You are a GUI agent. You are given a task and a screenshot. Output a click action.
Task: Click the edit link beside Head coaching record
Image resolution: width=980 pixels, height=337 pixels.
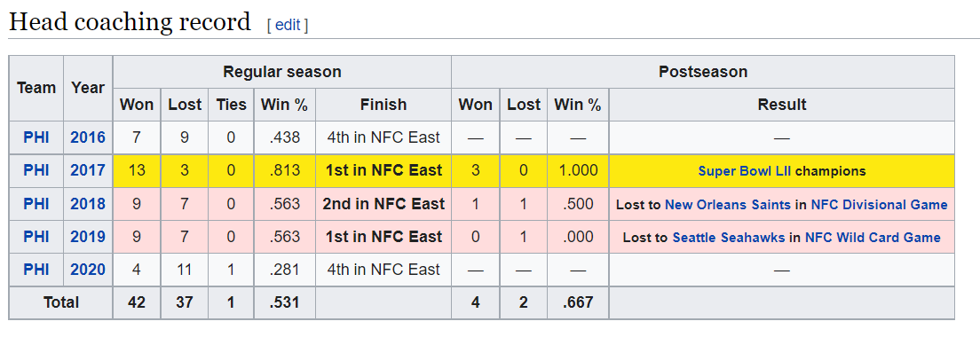[288, 25]
